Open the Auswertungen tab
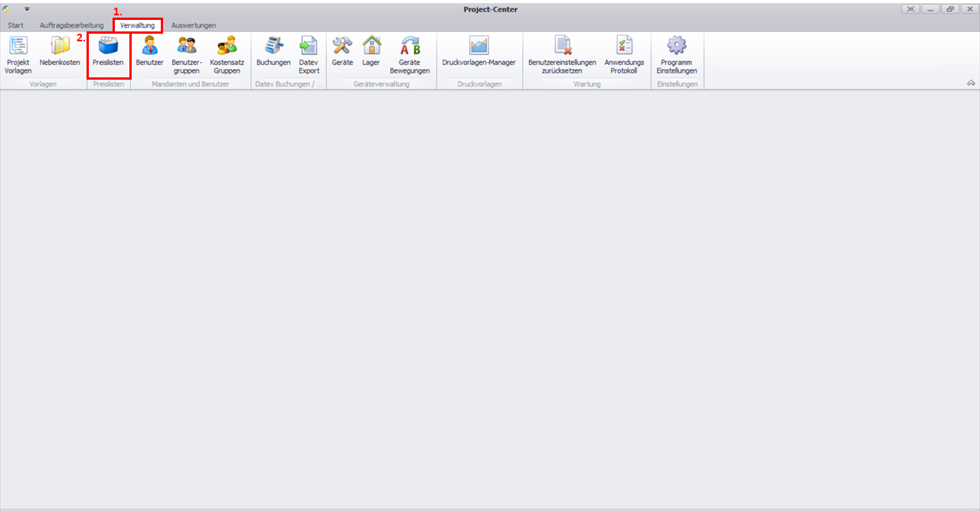The width and height of the screenshot is (980, 511). click(193, 25)
